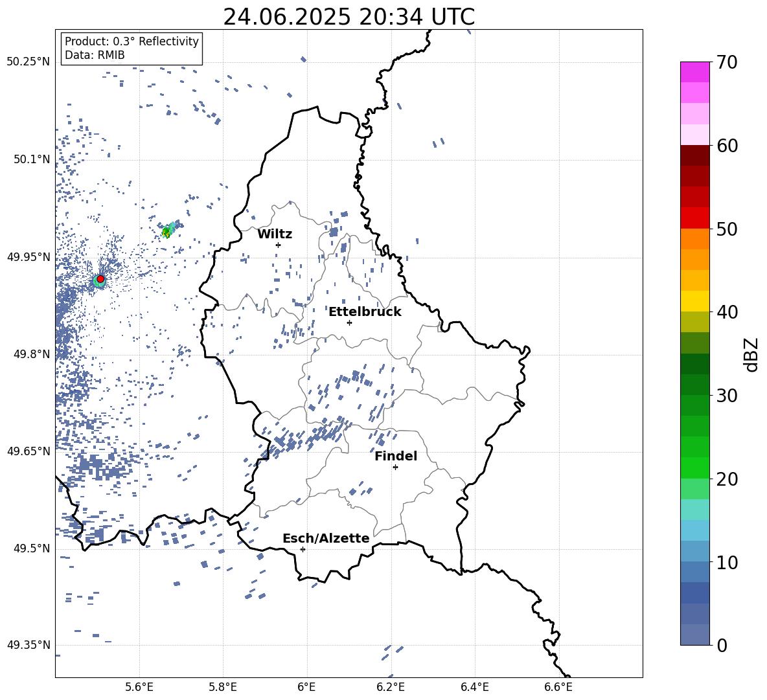Click the bright green colorbar segment above 20

point(694,468)
